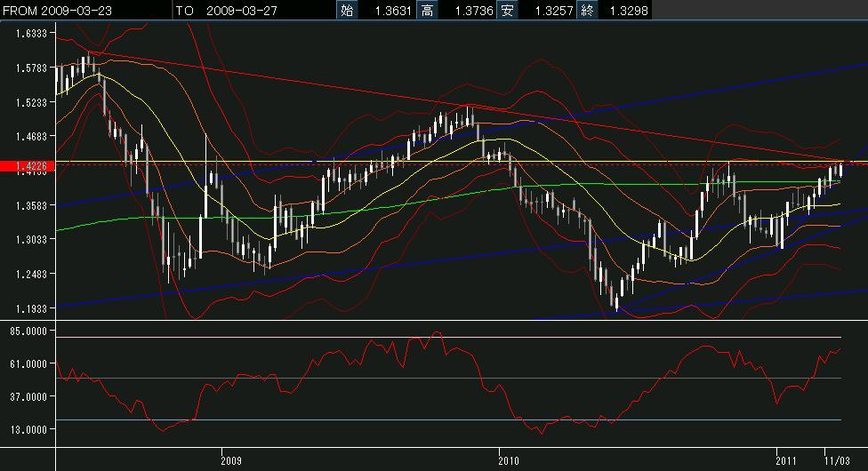Click the 終 (close) label box

(588, 11)
